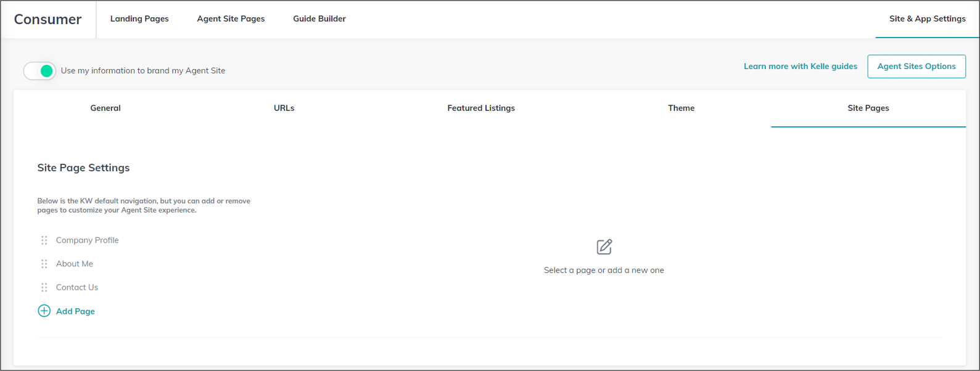Click drag handle beside Company Profile
The width and height of the screenshot is (980, 371).
coord(44,240)
